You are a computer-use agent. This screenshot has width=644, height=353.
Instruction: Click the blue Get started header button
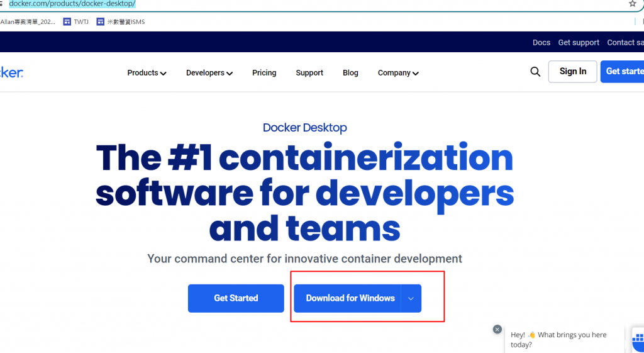pos(622,72)
